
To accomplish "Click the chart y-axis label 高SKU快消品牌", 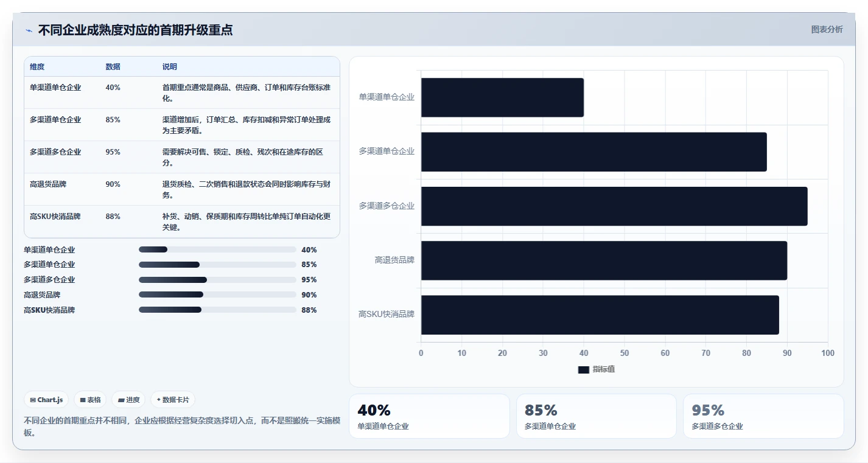I will click(x=387, y=315).
